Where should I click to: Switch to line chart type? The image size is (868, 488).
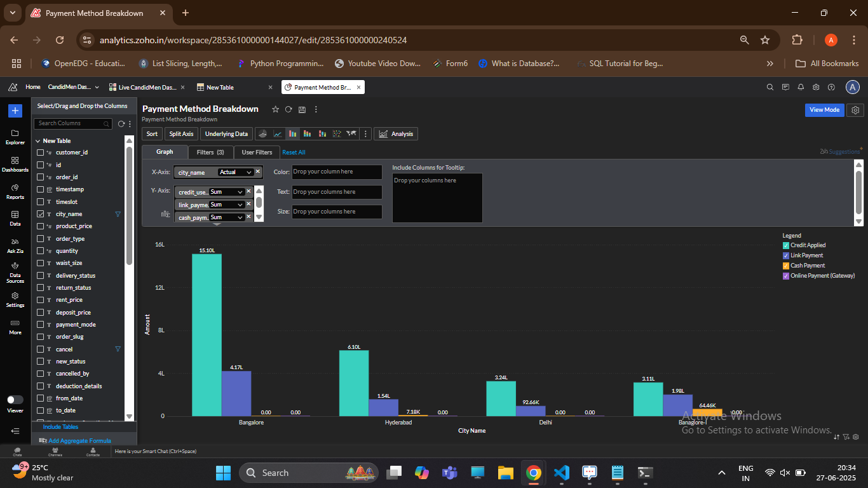point(278,133)
